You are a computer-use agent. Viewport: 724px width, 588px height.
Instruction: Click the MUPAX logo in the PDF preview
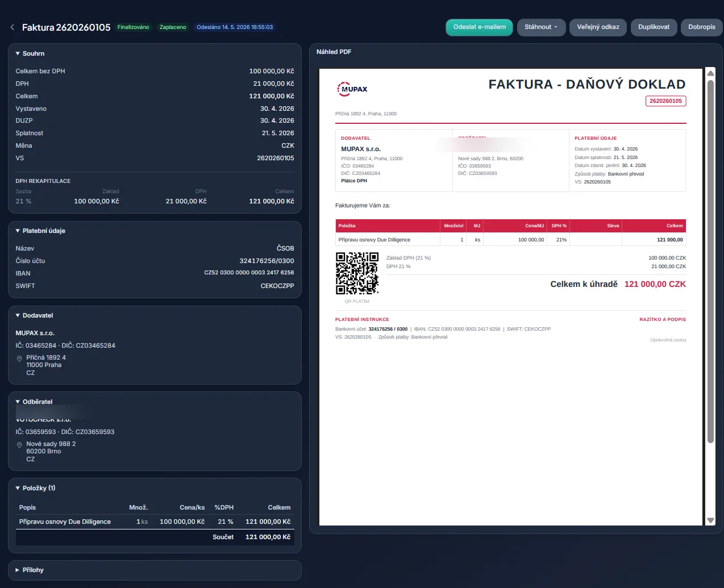click(x=352, y=89)
